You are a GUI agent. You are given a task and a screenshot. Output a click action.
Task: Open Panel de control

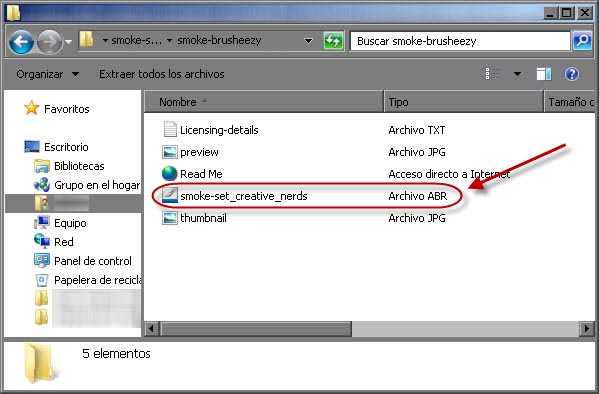[x=93, y=261]
